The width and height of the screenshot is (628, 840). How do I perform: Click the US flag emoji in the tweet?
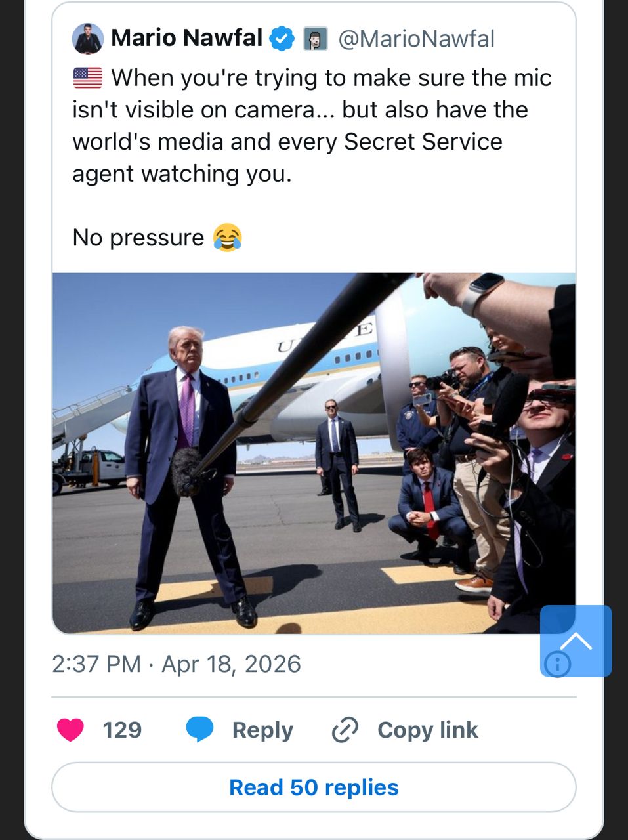click(x=88, y=78)
